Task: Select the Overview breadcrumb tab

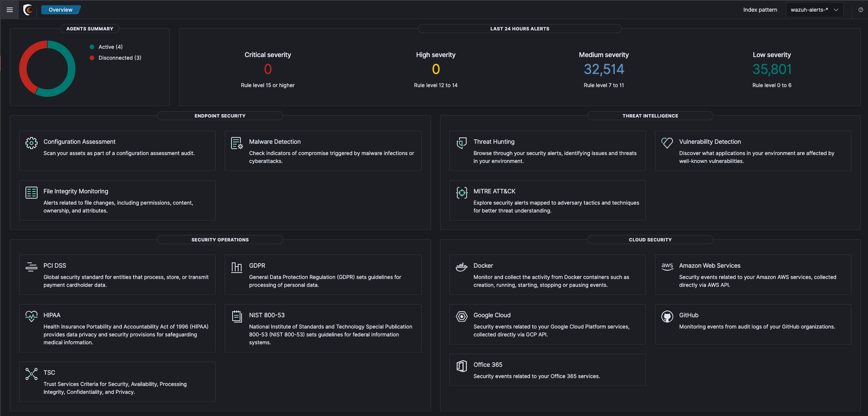Action: tap(60, 10)
